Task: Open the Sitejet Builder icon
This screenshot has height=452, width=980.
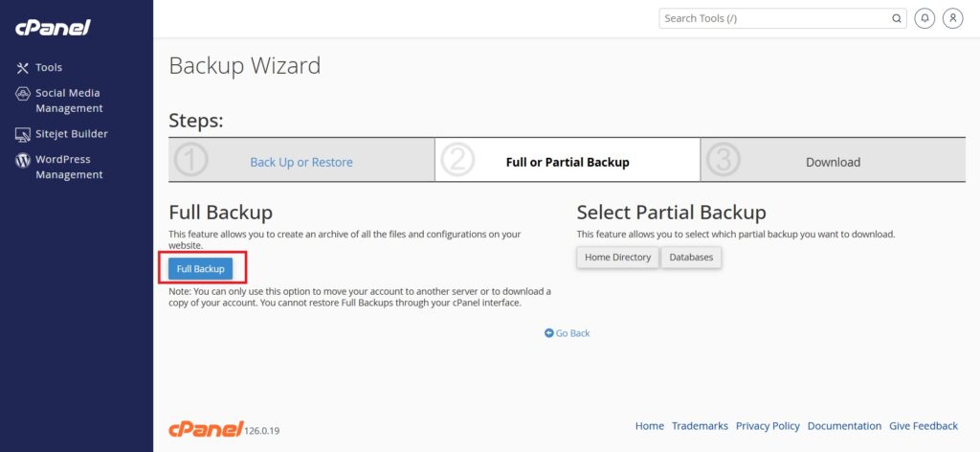Action: coord(23,134)
